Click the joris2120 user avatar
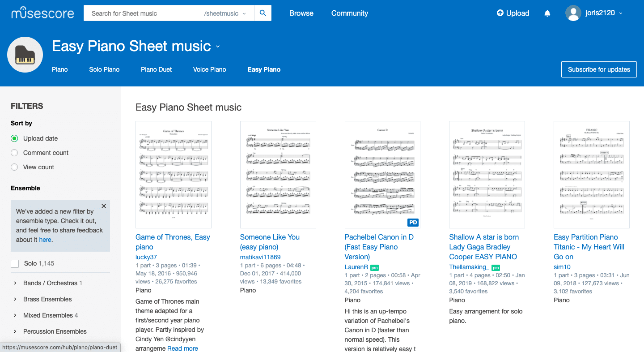 pyautogui.click(x=573, y=13)
